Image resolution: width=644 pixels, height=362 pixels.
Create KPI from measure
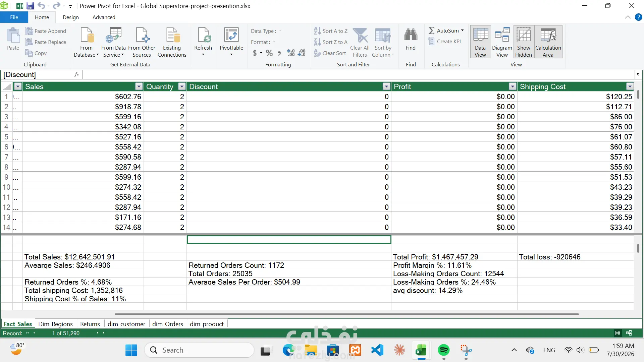click(444, 41)
